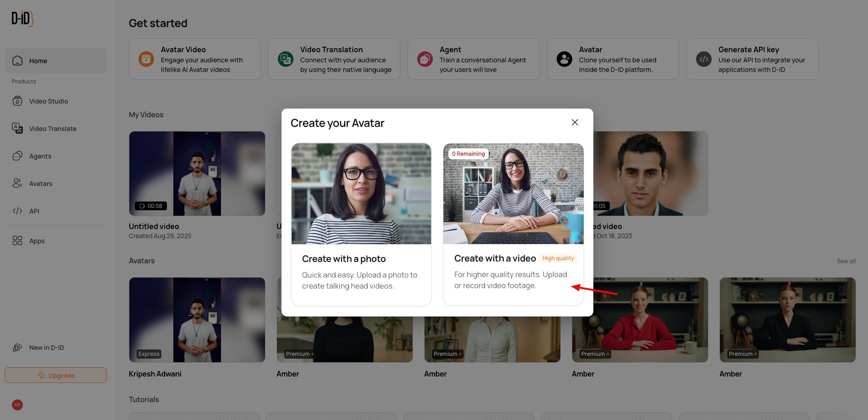Open the KP user profile avatar
868x420 pixels.
pyautogui.click(x=17, y=405)
